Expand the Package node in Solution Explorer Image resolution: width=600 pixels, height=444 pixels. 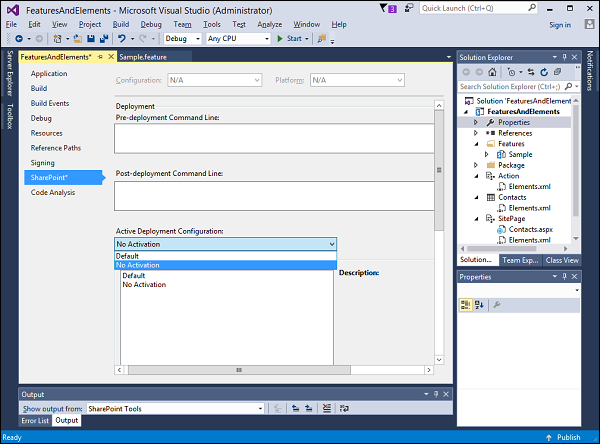476,165
